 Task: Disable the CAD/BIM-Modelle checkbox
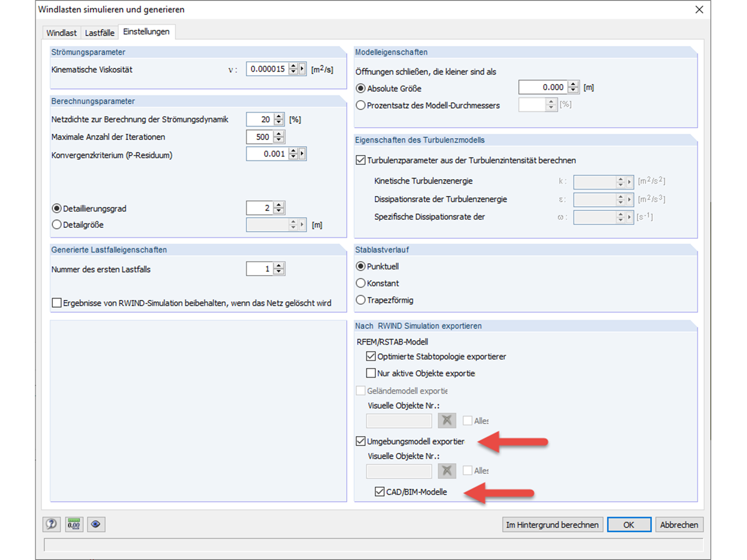pos(378,492)
